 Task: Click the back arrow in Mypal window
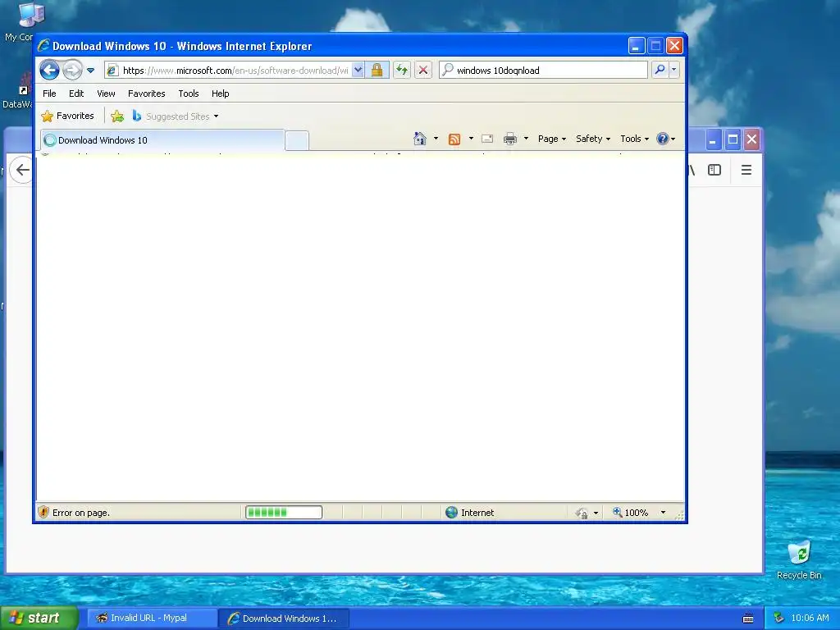coord(22,170)
